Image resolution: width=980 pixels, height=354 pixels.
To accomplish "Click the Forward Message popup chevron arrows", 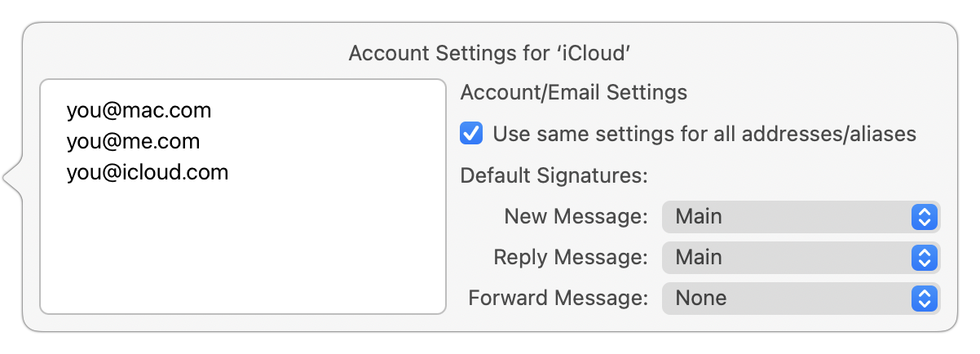I will point(924,298).
